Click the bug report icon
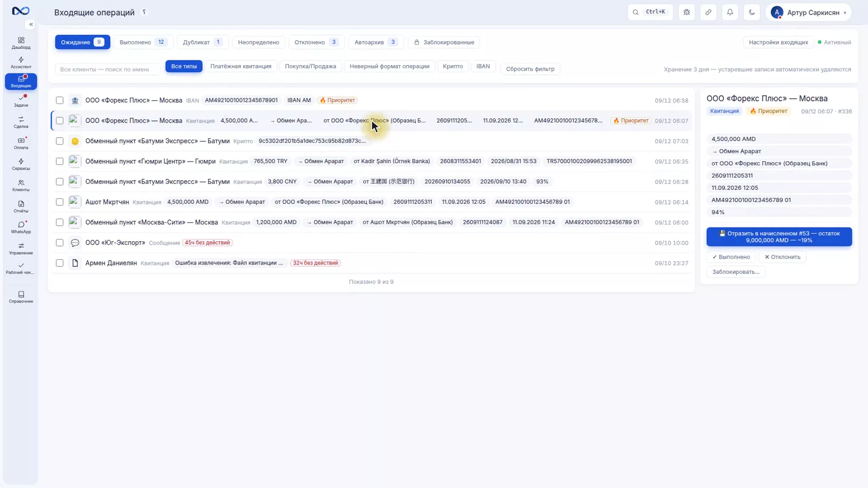The height and width of the screenshot is (488, 868). tap(686, 12)
